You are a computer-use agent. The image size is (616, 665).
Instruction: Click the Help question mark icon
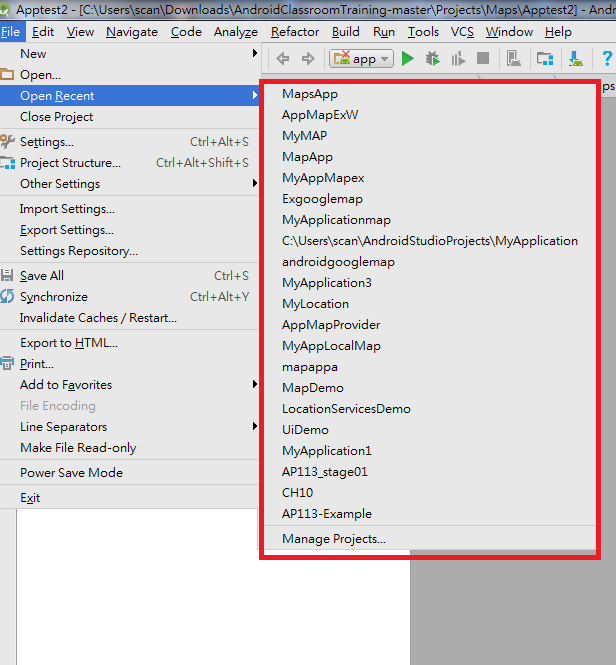[x=607, y=59]
